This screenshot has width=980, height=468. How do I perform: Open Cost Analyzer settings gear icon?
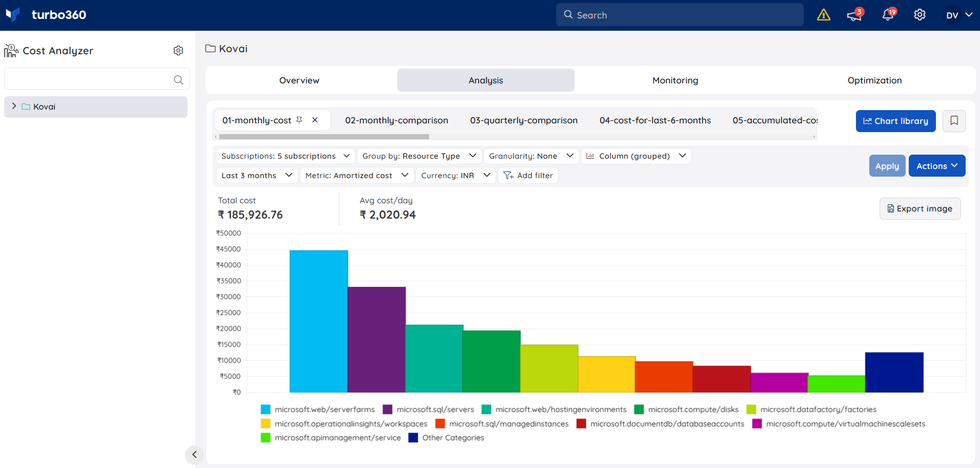(178, 50)
